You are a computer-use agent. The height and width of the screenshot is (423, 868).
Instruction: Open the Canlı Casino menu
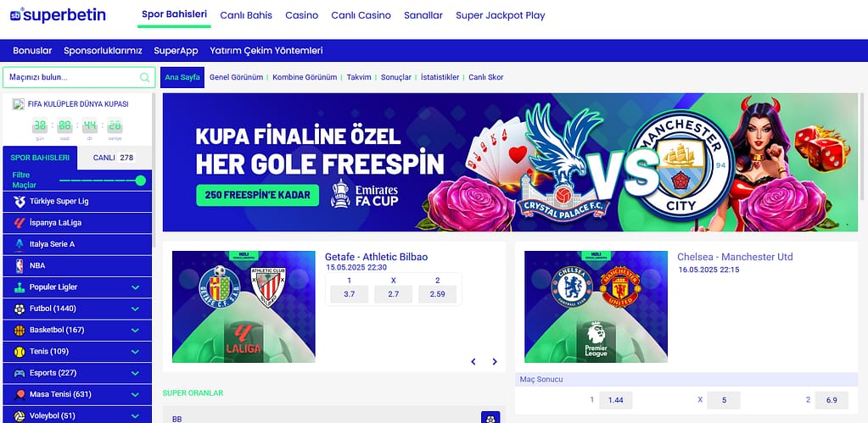[361, 15]
